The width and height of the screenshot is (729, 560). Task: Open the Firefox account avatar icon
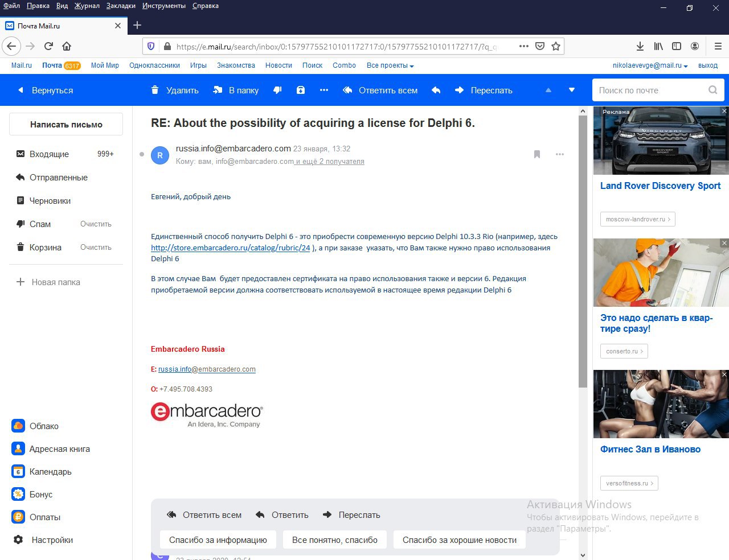(x=695, y=46)
